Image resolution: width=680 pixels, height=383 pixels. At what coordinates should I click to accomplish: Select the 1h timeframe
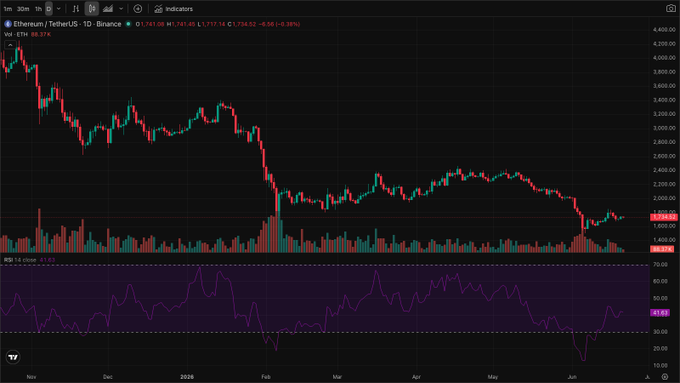click(38, 9)
